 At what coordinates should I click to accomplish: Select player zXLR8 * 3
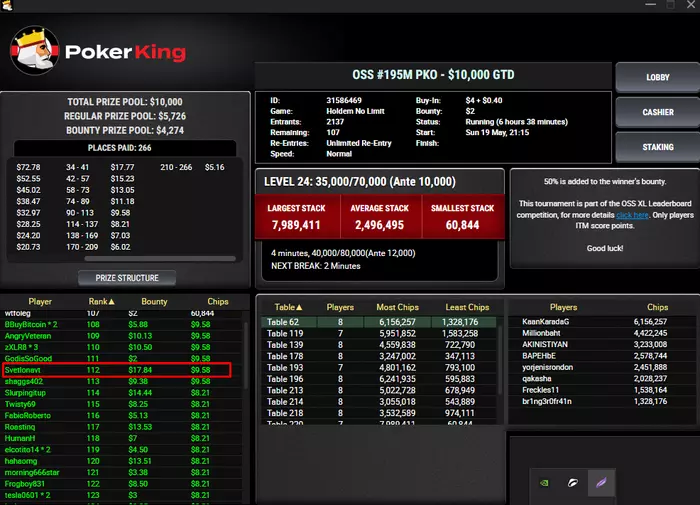[x=121, y=347]
